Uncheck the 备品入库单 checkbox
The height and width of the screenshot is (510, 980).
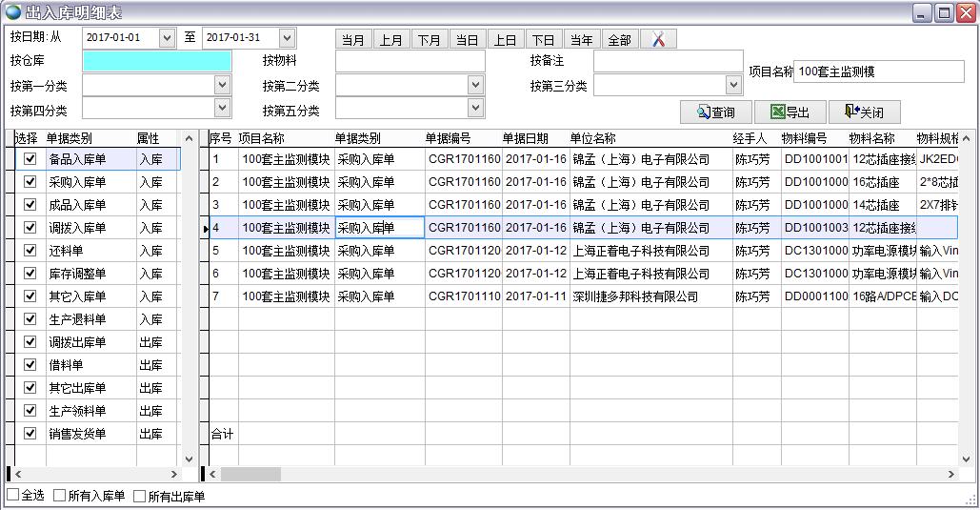click(30, 159)
